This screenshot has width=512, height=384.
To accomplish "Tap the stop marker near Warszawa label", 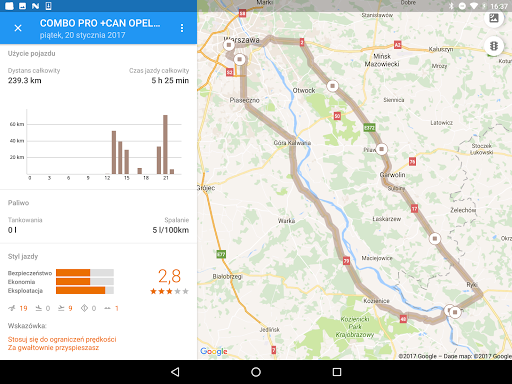I will tap(229, 45).
